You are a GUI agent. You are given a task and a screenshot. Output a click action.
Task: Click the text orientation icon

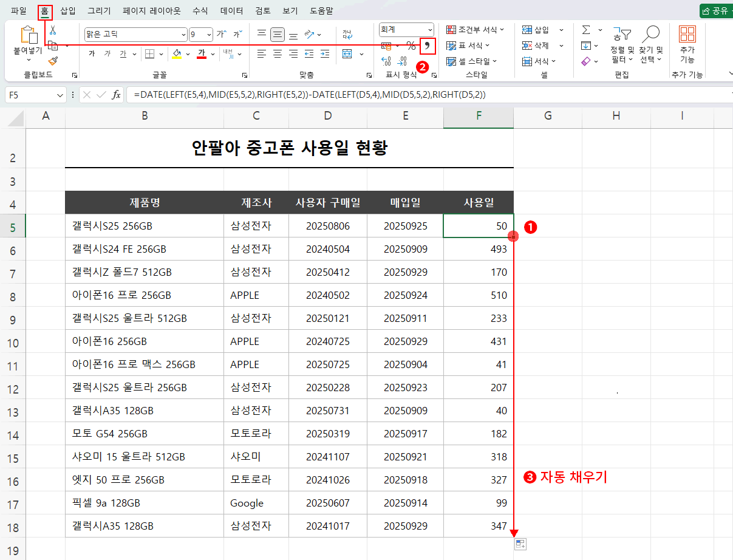[x=310, y=35]
